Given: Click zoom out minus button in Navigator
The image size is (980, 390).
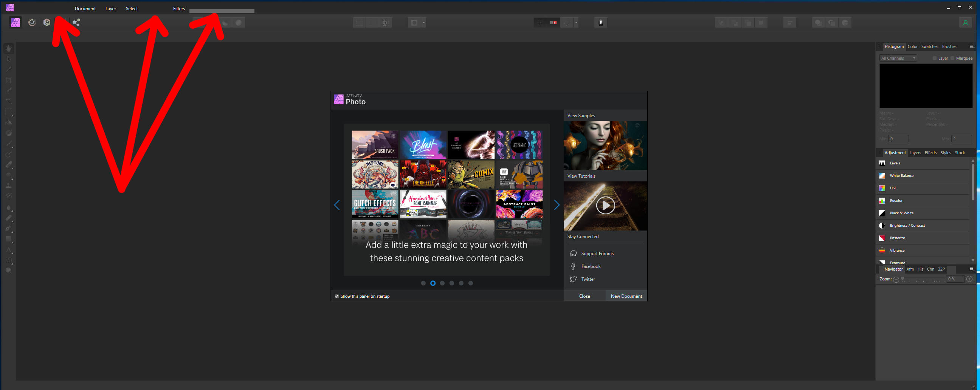Looking at the screenshot, I should [x=896, y=279].
